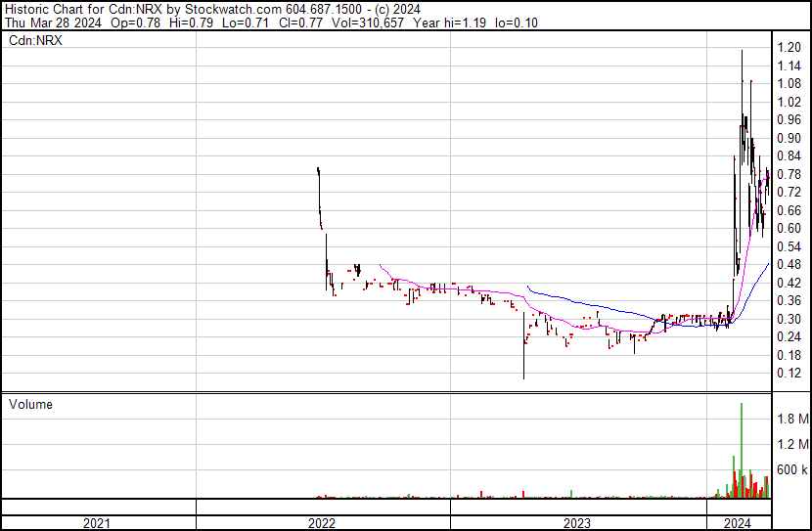812x531 pixels.
Task: Select the 2024 year label on timeline
Action: [x=740, y=523]
